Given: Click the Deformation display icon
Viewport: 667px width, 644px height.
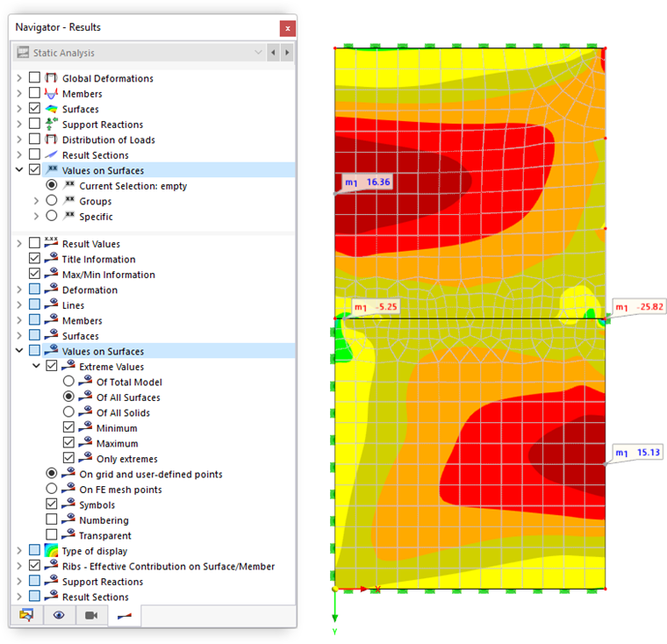Looking at the screenshot, I should pyautogui.click(x=51, y=289).
